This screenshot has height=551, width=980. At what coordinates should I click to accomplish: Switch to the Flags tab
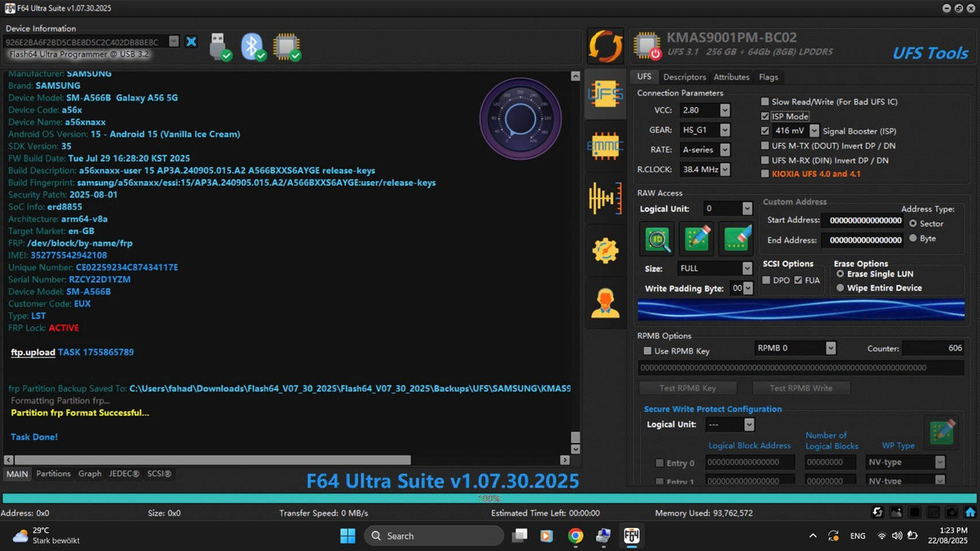click(x=769, y=77)
